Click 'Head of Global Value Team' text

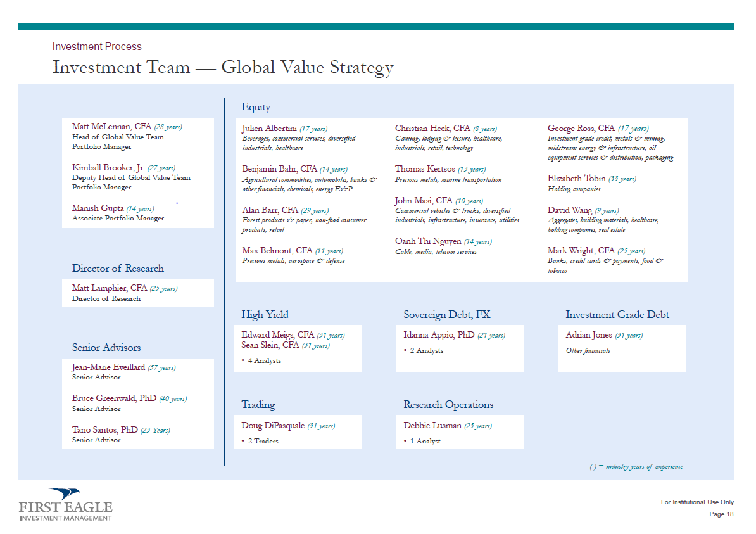tap(118, 137)
